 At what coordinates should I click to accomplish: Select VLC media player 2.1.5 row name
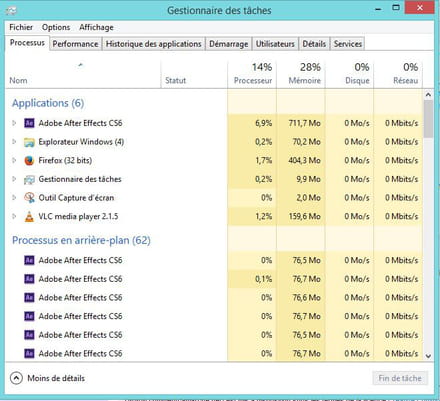tap(78, 216)
